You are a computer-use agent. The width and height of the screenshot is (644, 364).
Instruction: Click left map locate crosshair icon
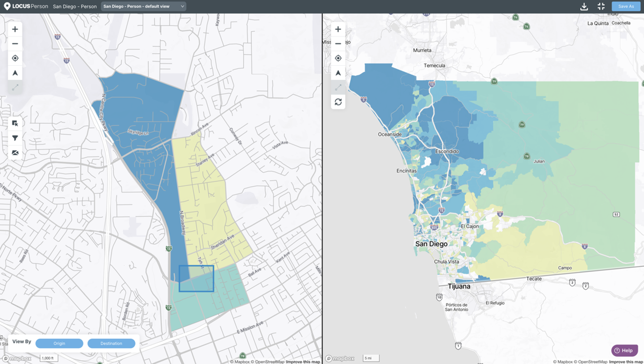(15, 58)
